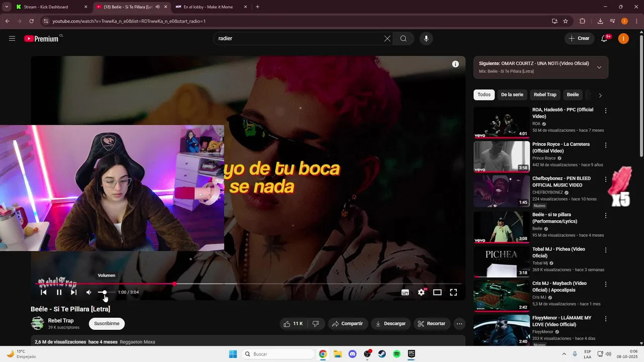The image size is (644, 362).
Task: Enter fullscreen mode
Action: point(453,292)
